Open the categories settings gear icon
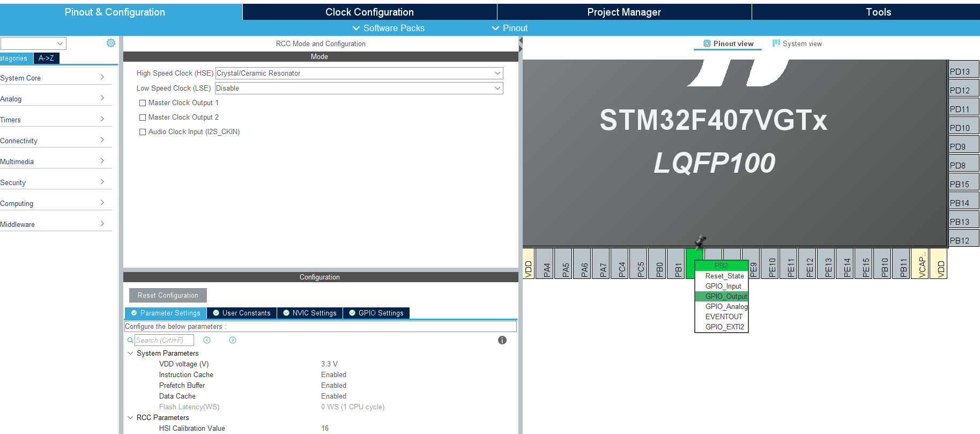980x434 pixels. point(111,43)
